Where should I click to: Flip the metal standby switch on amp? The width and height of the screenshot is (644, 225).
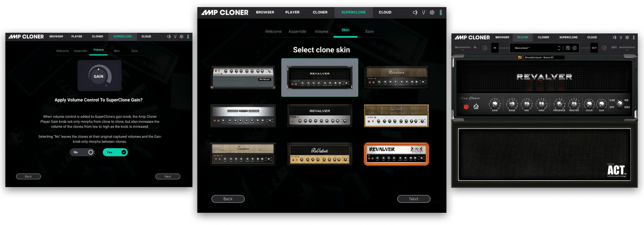point(476,106)
